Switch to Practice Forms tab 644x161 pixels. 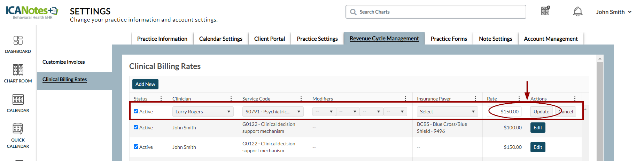(x=449, y=39)
